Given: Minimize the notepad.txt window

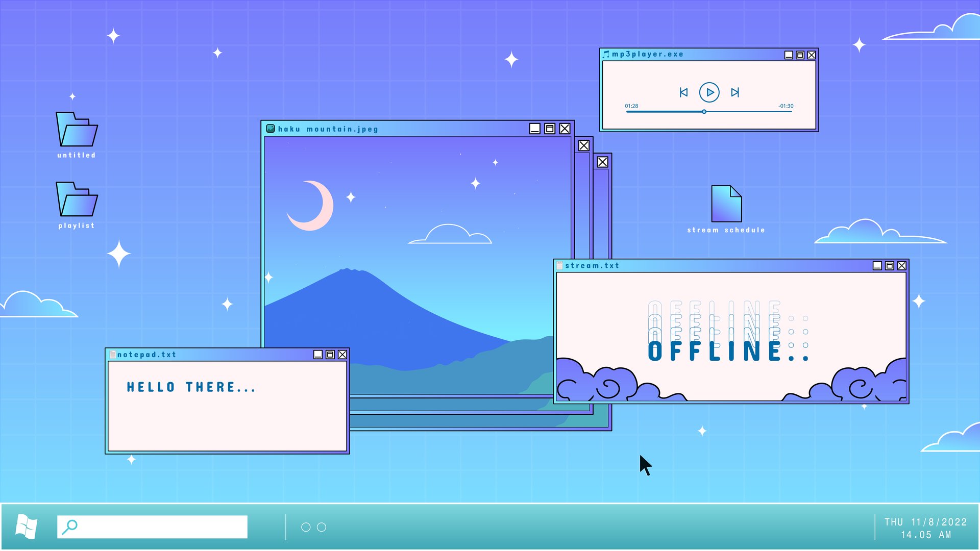Looking at the screenshot, I should click(318, 354).
